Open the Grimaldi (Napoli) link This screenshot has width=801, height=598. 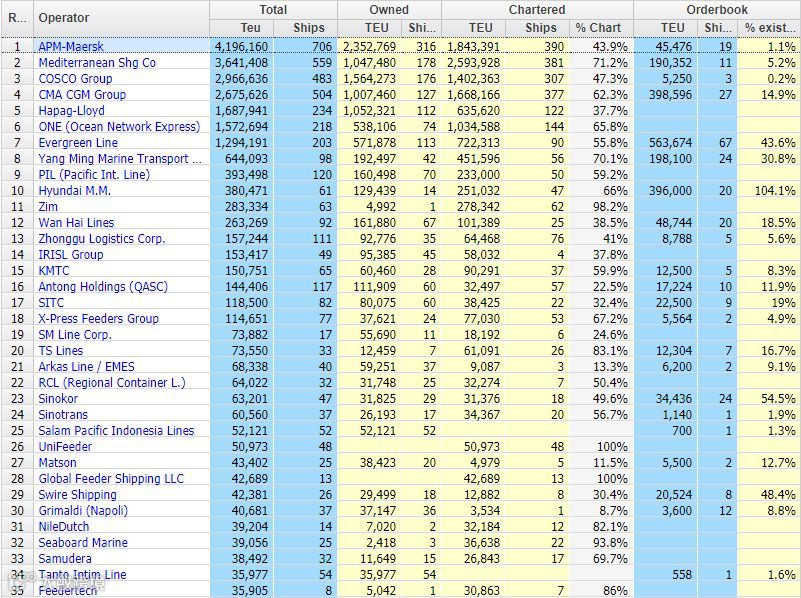coord(83,511)
